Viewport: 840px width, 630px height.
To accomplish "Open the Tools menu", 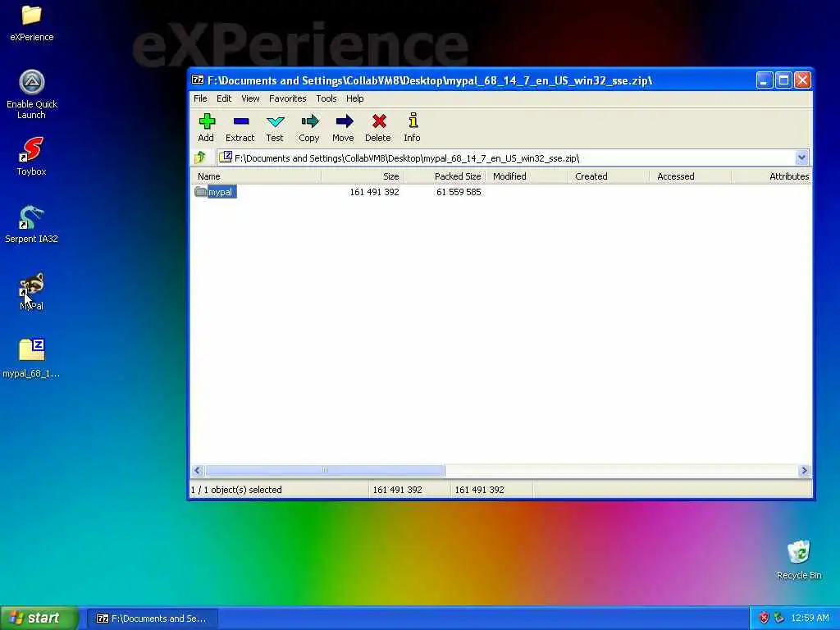I will click(x=326, y=98).
